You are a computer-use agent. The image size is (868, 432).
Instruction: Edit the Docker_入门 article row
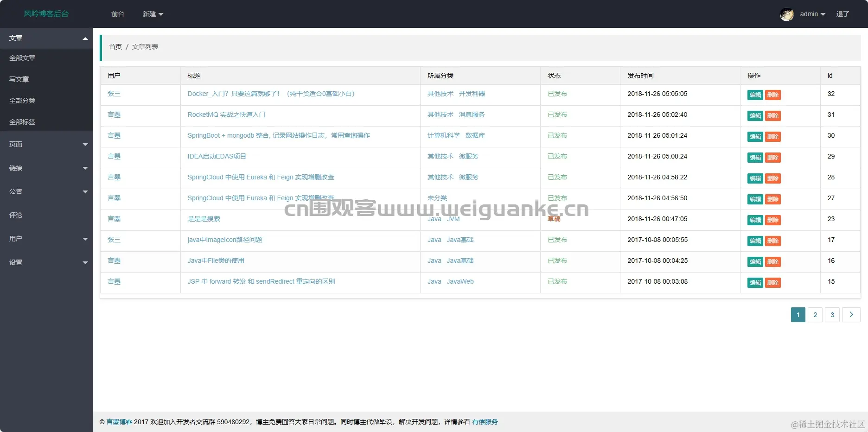(x=755, y=95)
